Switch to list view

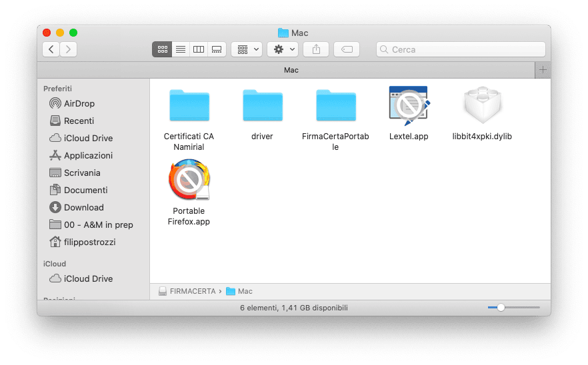pos(181,49)
